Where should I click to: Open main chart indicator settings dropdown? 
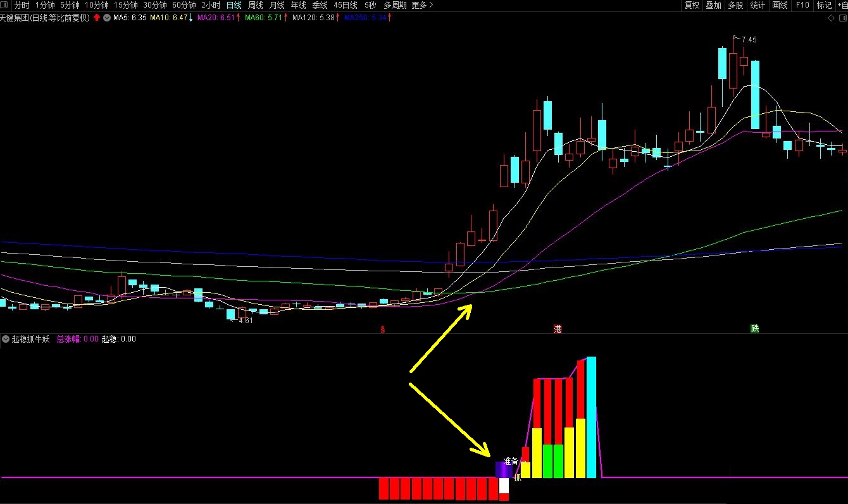tap(106, 18)
